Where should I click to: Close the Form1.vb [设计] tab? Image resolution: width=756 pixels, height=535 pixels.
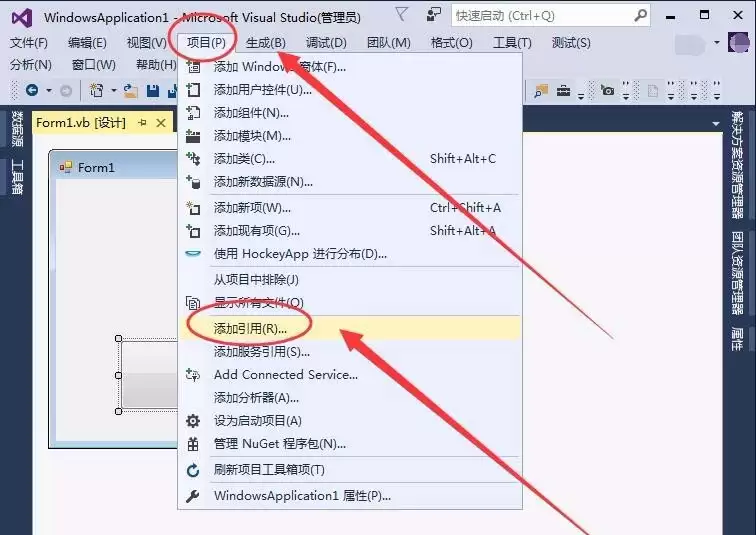(x=161, y=123)
